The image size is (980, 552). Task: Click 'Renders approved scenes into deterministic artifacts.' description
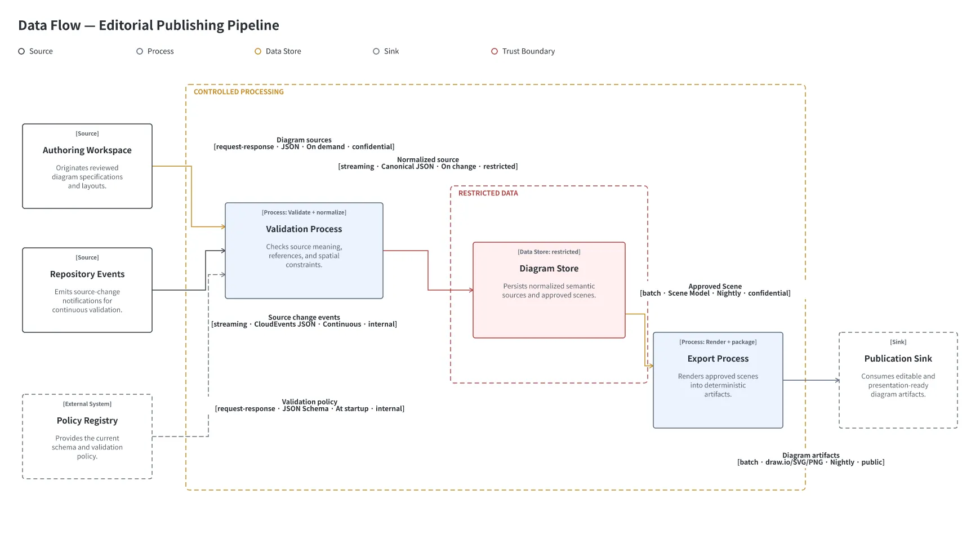click(x=718, y=385)
